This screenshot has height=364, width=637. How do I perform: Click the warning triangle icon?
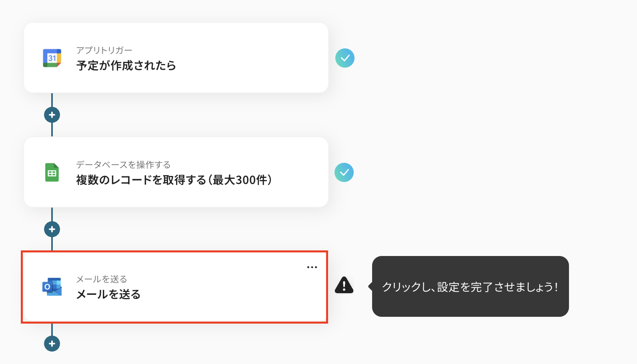344,285
